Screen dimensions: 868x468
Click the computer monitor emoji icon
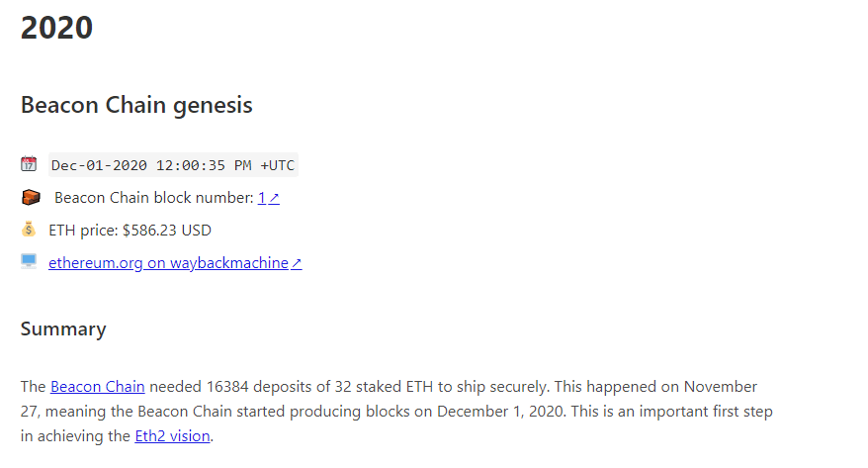pyautogui.click(x=29, y=262)
